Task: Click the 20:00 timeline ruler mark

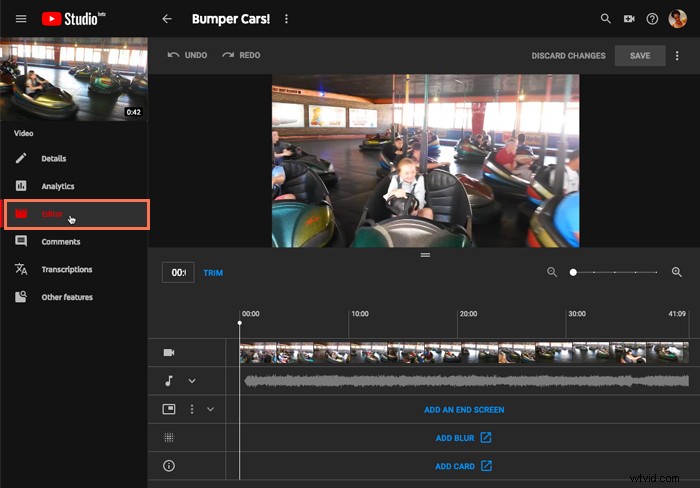Action: point(468,314)
